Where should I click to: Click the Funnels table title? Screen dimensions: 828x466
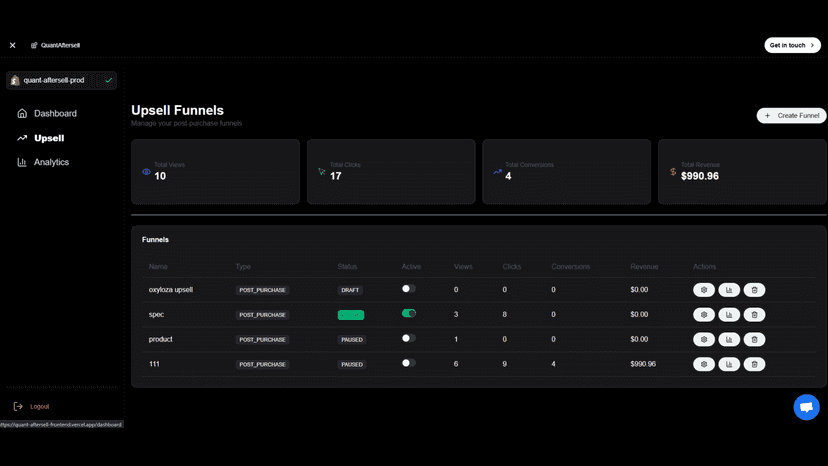point(155,240)
